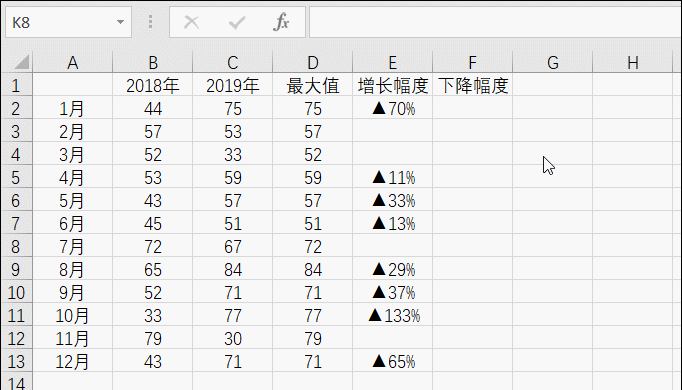682x390 pixels.
Task: Select 2019 value 33 in March row
Action: [233, 154]
